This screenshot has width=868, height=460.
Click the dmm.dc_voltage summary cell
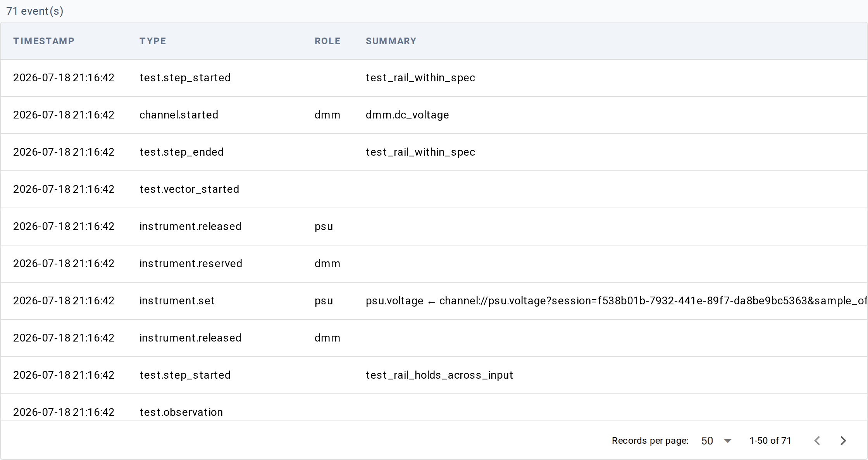point(407,115)
